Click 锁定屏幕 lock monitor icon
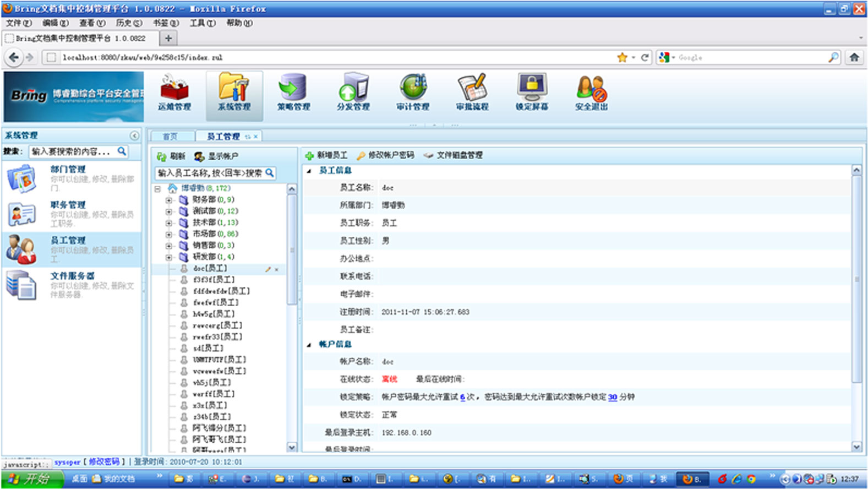This screenshot has height=489, width=868. click(x=532, y=93)
